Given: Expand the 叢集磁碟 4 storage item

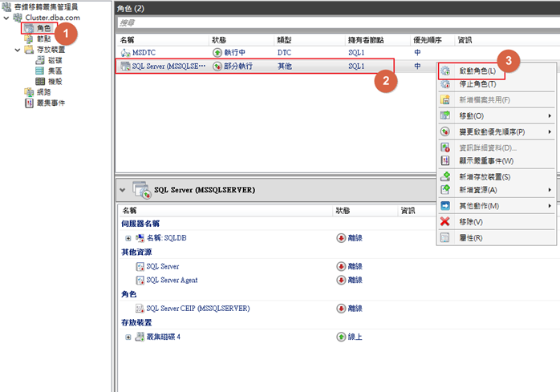Looking at the screenshot, I should pos(128,337).
